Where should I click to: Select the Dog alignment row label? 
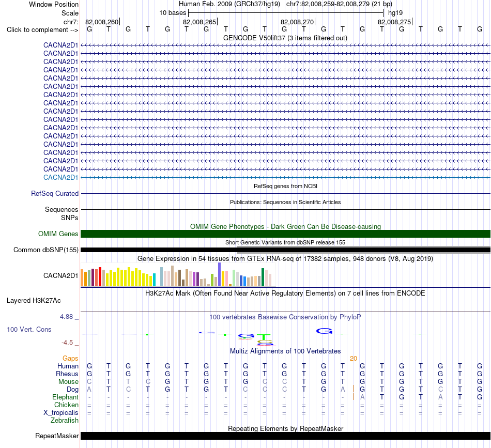coord(72,390)
